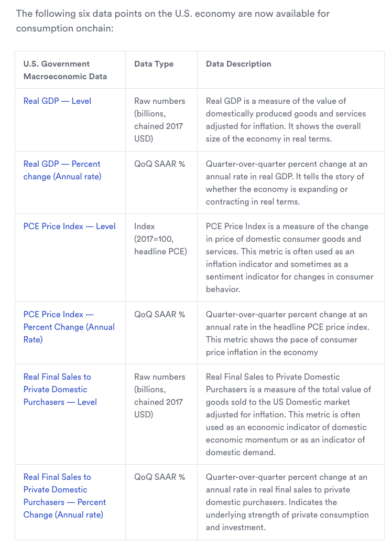Click QoQ SAAR % in the Real GDP row
The width and height of the screenshot is (392, 548).
(159, 164)
